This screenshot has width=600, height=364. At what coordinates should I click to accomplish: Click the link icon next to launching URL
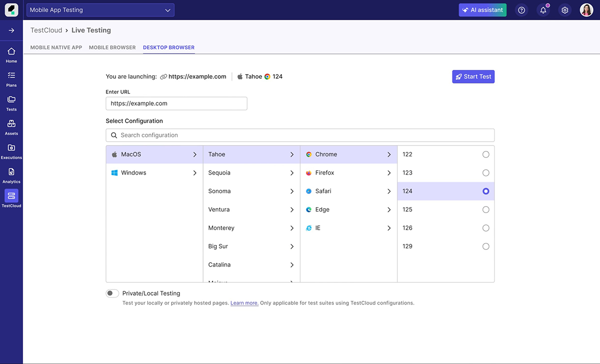tap(163, 77)
